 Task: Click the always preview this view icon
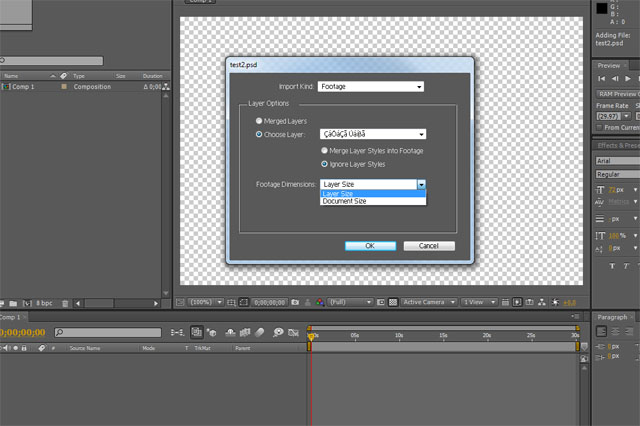pyautogui.click(x=180, y=302)
